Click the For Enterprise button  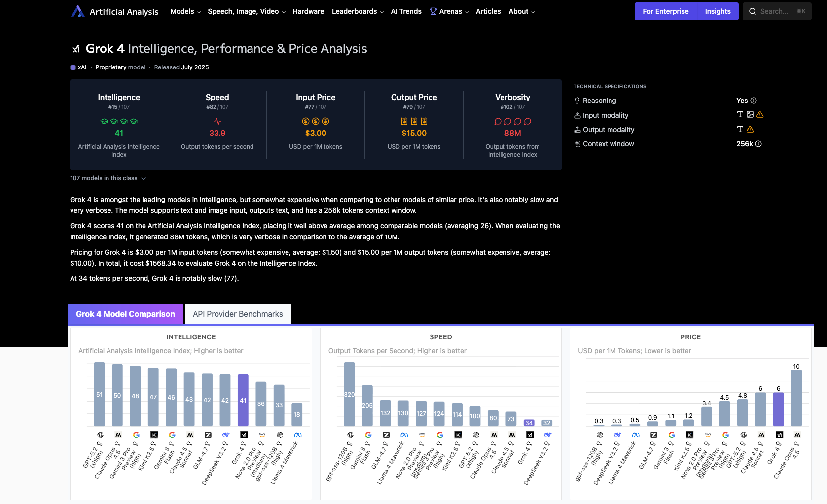pyautogui.click(x=665, y=11)
